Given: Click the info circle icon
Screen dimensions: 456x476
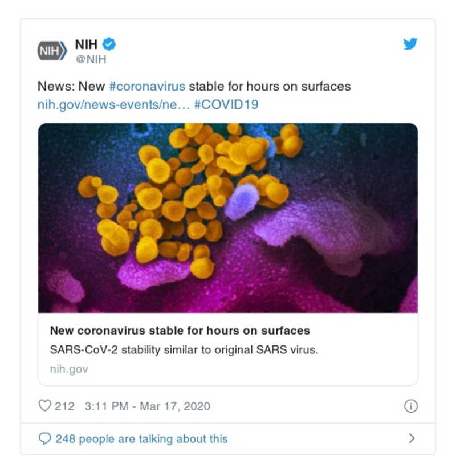Looking at the screenshot, I should coord(410,406).
